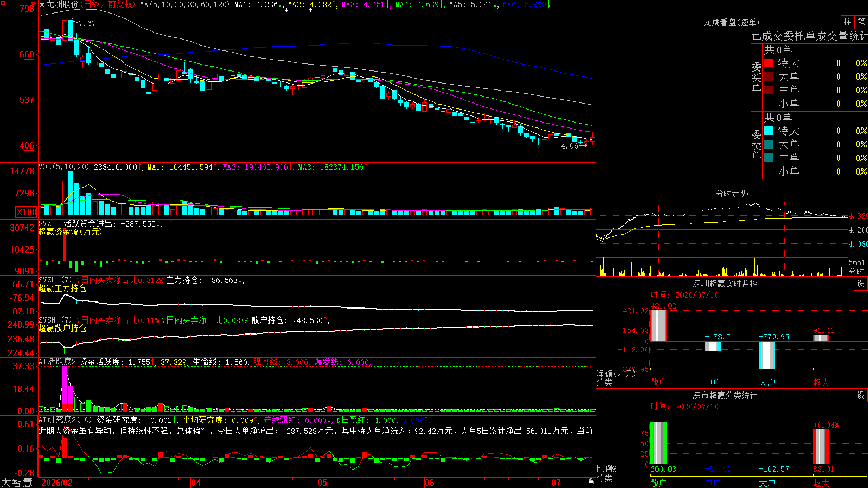Click the MA2: 4.282 value
The width and height of the screenshot is (868, 488).
312,4
